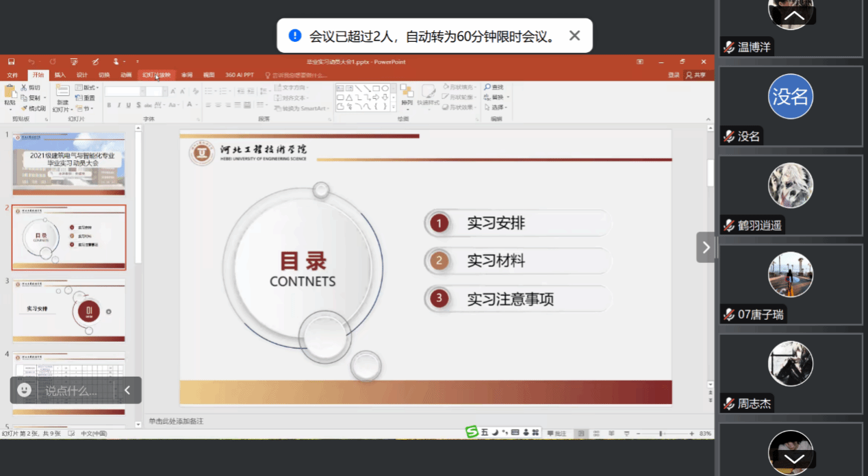Click the zoom slider in status bar

tap(661, 434)
